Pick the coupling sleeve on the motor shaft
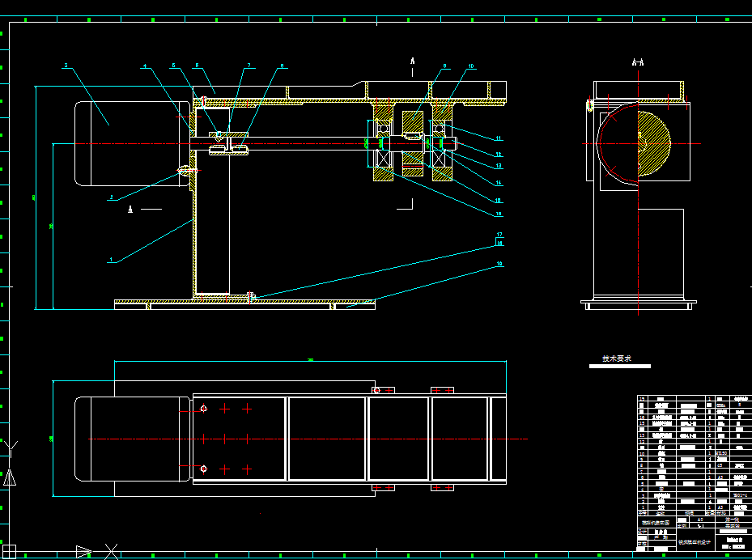 pyautogui.click(x=228, y=143)
